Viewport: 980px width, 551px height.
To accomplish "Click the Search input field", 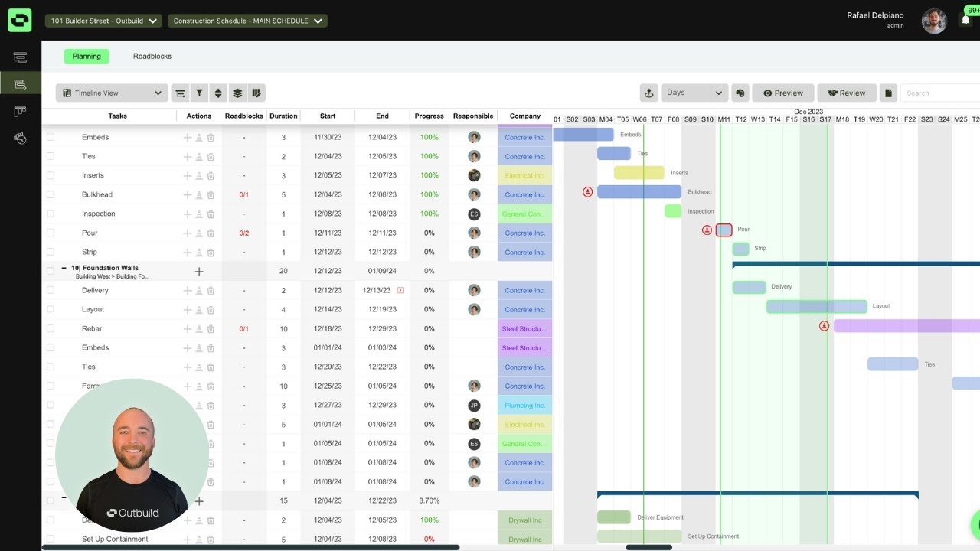I will (x=940, y=93).
